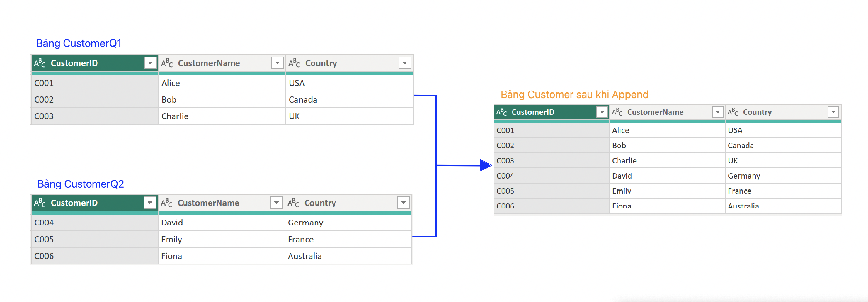Open CustomerName filter dropdown in appended Customer table

717,112
